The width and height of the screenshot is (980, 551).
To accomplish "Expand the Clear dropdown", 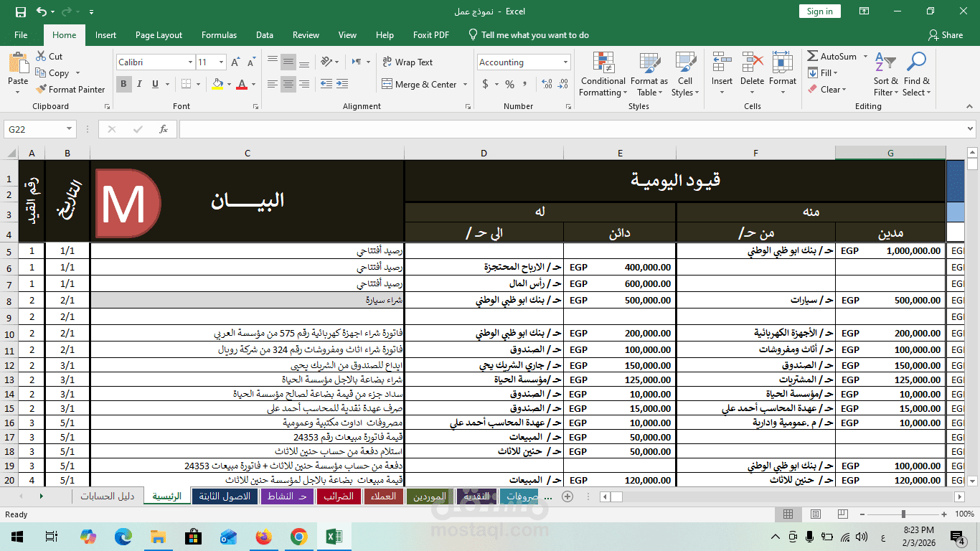I will pyautogui.click(x=844, y=90).
